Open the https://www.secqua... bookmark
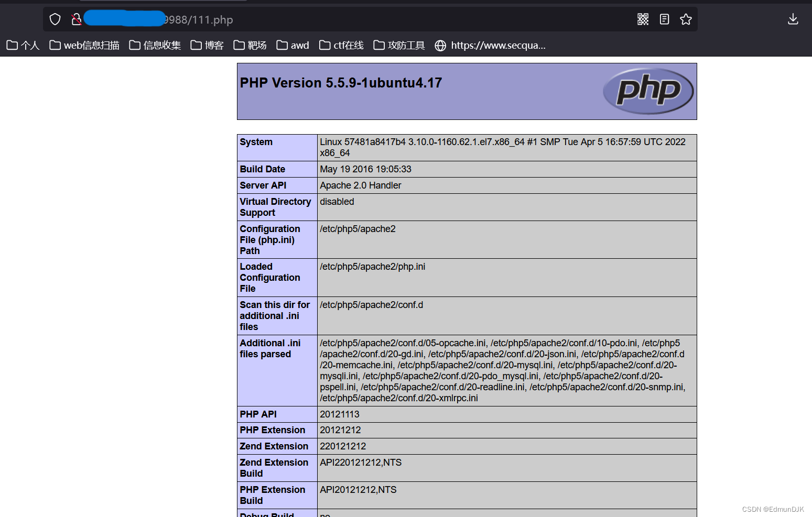The height and width of the screenshot is (517, 812). point(490,46)
